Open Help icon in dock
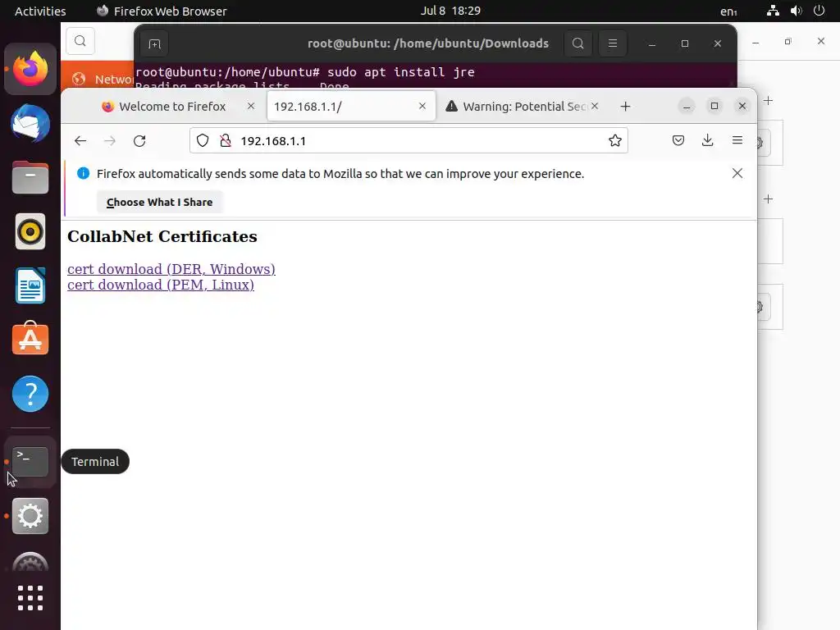 point(30,394)
